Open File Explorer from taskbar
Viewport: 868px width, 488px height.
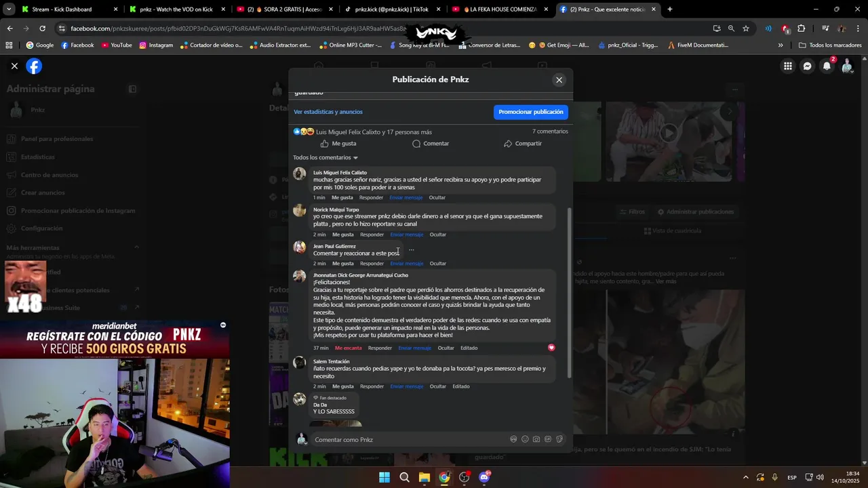[424, 477]
